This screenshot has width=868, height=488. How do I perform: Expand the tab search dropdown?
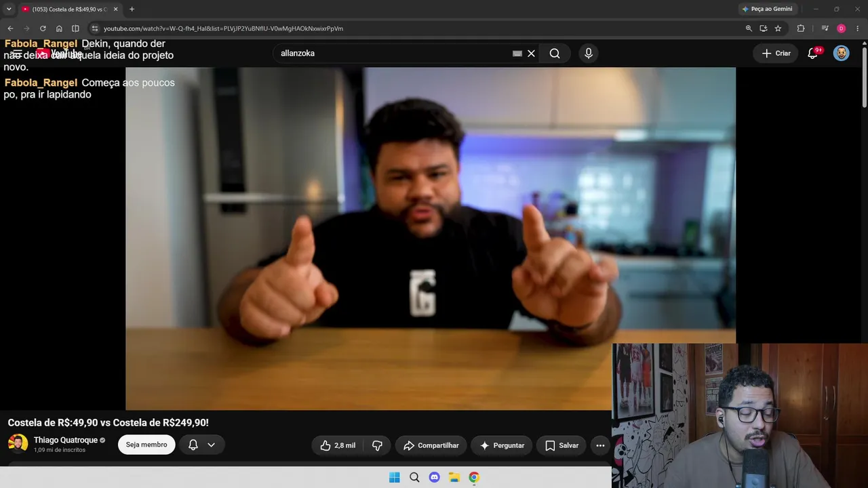click(9, 9)
